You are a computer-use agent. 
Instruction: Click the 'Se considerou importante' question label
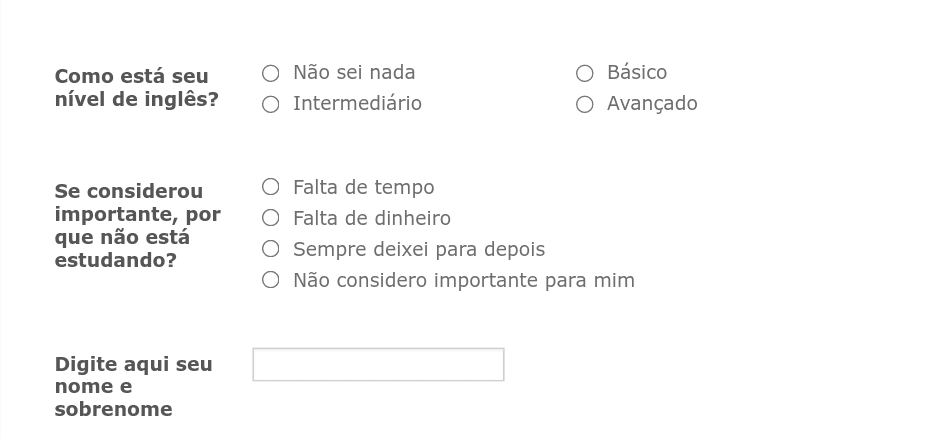pos(137,226)
